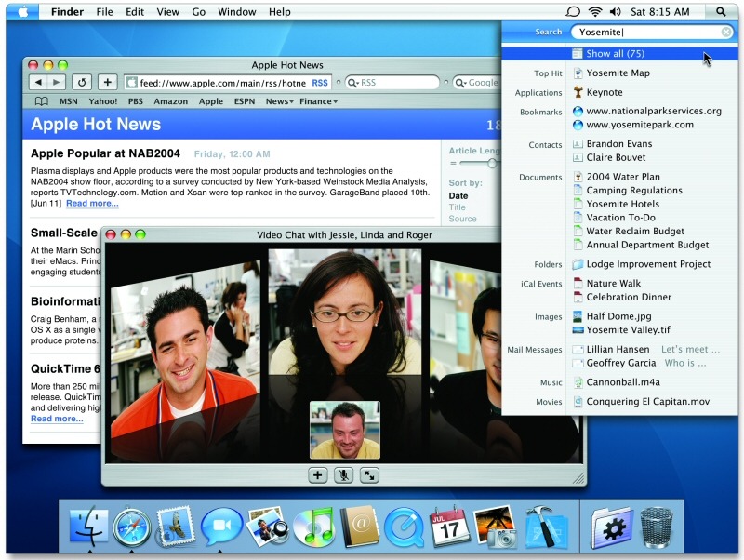Expand the Finance bookmarks dropdown
The height and width of the screenshot is (560, 744).
(x=318, y=101)
